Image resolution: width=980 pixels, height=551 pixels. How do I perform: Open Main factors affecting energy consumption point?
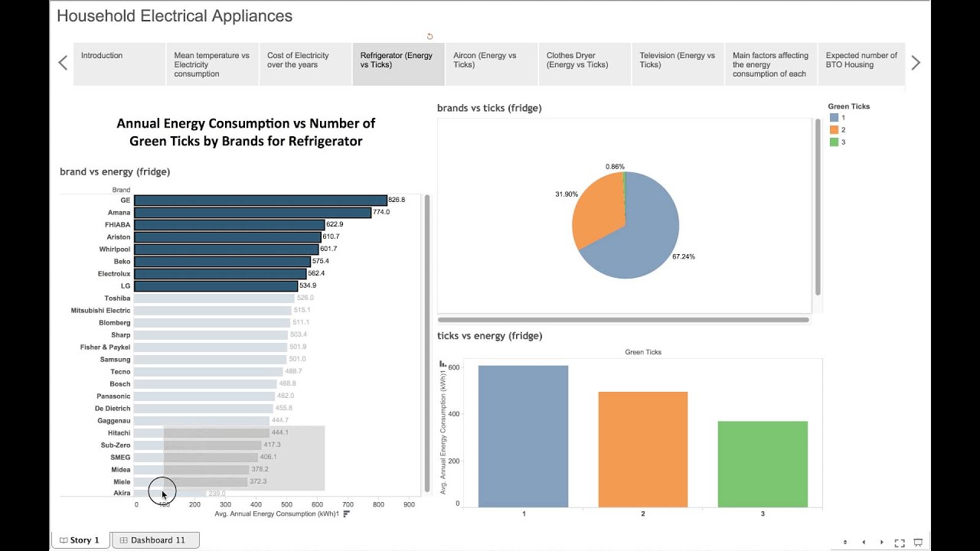click(x=771, y=64)
